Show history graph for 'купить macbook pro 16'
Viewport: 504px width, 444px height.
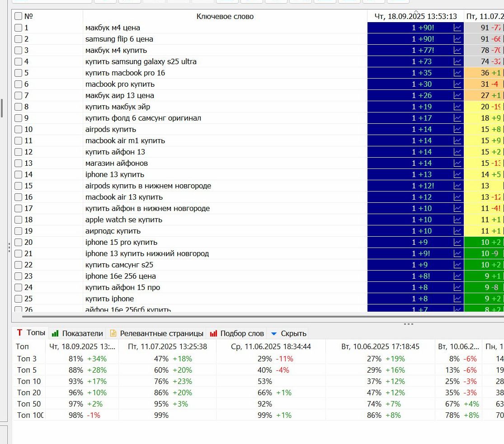(x=457, y=73)
